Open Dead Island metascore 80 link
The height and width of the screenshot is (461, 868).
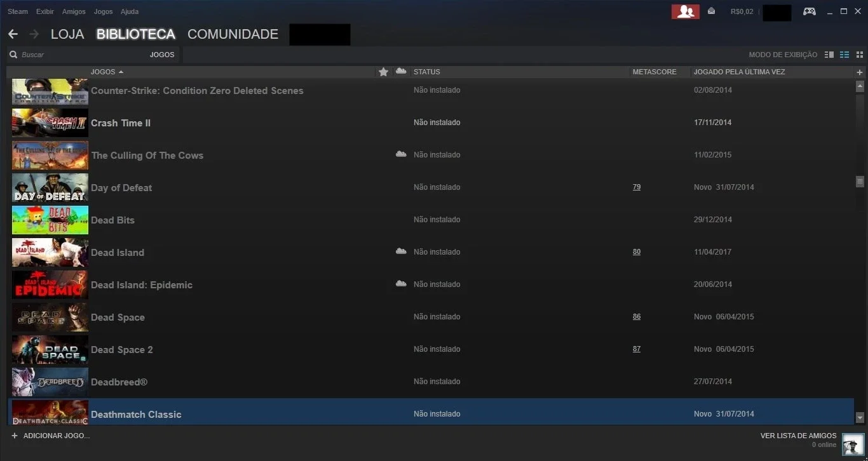637,252
